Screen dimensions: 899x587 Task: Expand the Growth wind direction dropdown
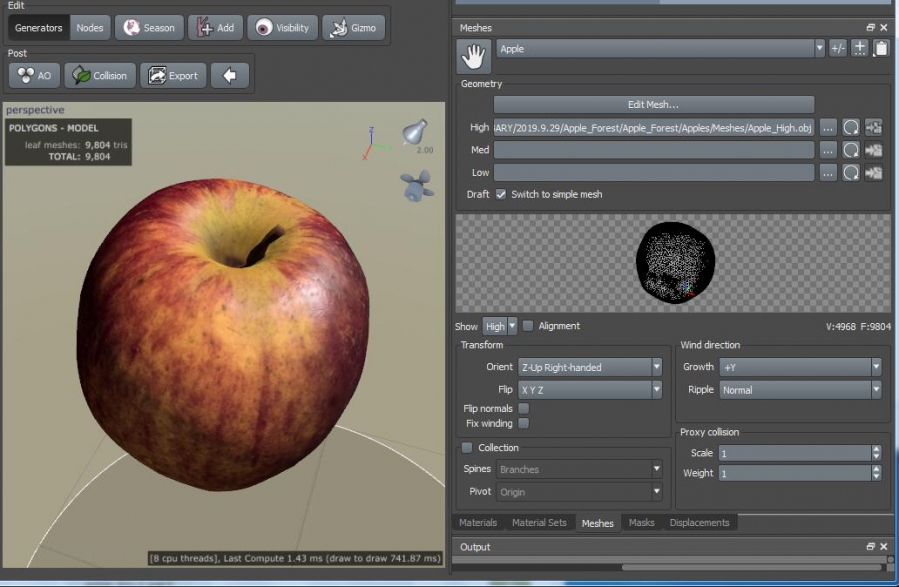(x=800, y=367)
